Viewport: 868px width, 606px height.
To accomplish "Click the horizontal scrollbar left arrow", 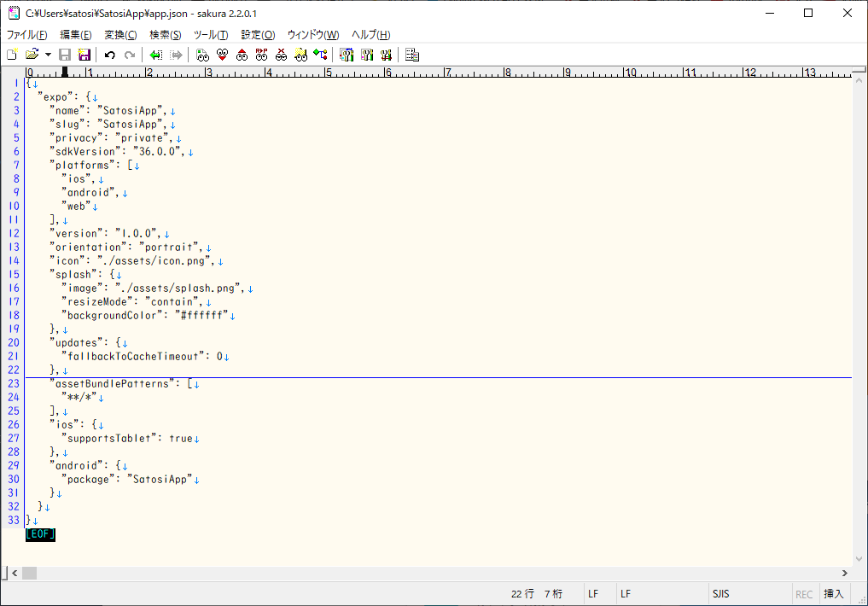I will coord(15,574).
